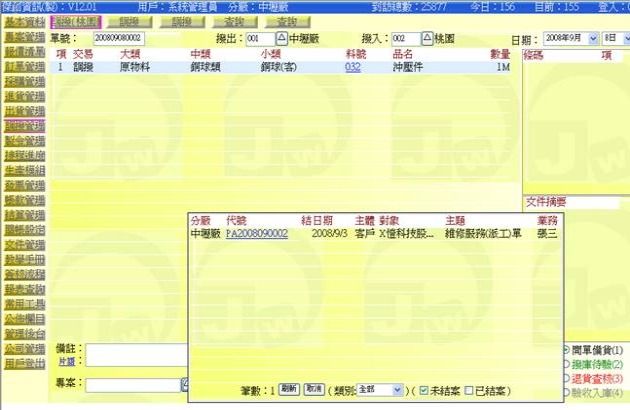Switch to the 調撥(桃園) tab

(76, 22)
